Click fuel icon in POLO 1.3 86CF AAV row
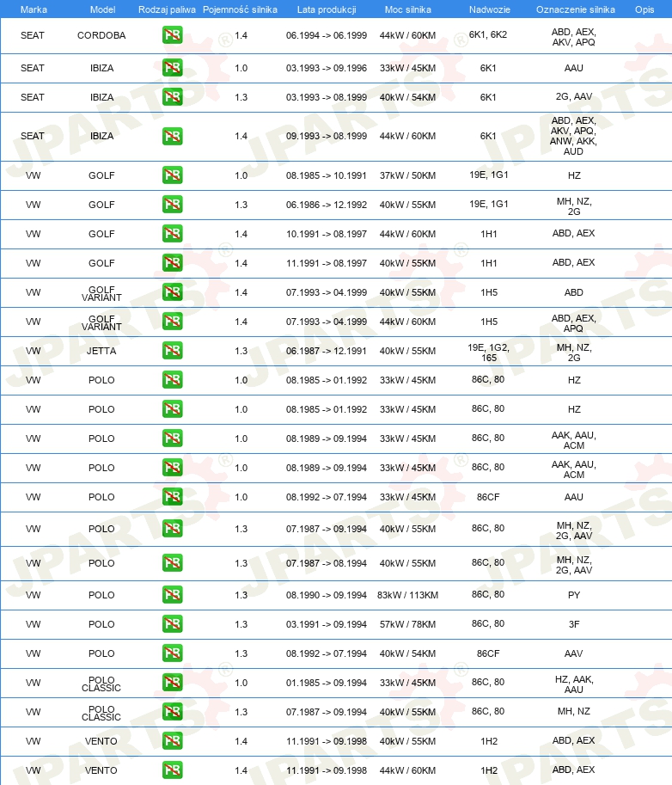Screen dimensions: 672x785 172,653
